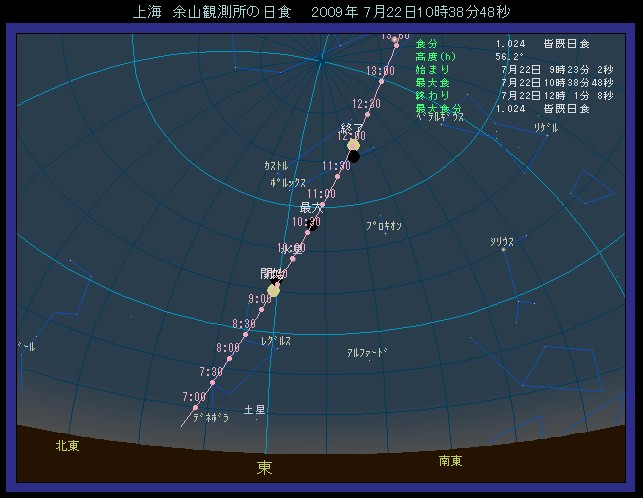Select the レグルス star label
Viewport: 643px width, 498px height.
point(275,341)
